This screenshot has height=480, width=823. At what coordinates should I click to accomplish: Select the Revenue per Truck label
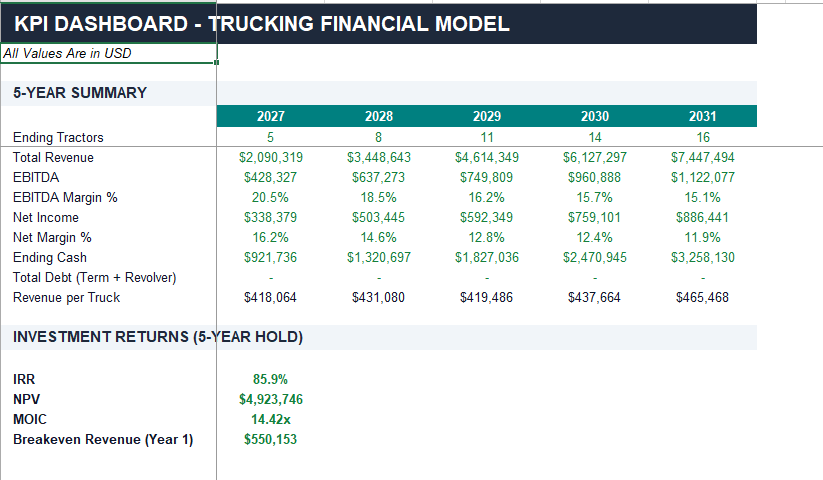pyautogui.click(x=67, y=297)
